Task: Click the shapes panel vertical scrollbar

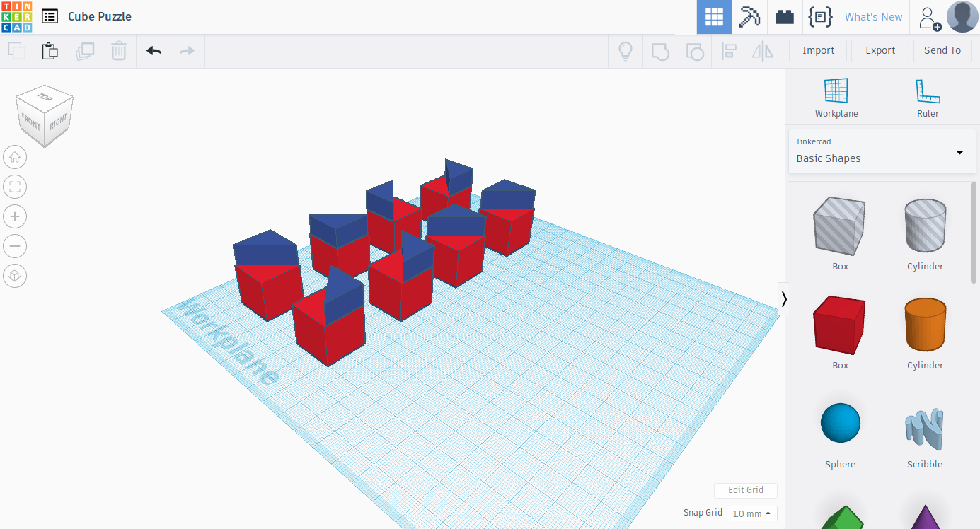Action: click(974, 233)
